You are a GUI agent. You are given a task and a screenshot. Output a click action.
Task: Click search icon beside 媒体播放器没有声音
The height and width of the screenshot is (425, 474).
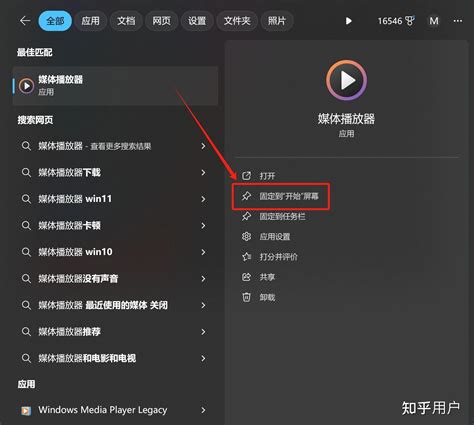[26, 279]
